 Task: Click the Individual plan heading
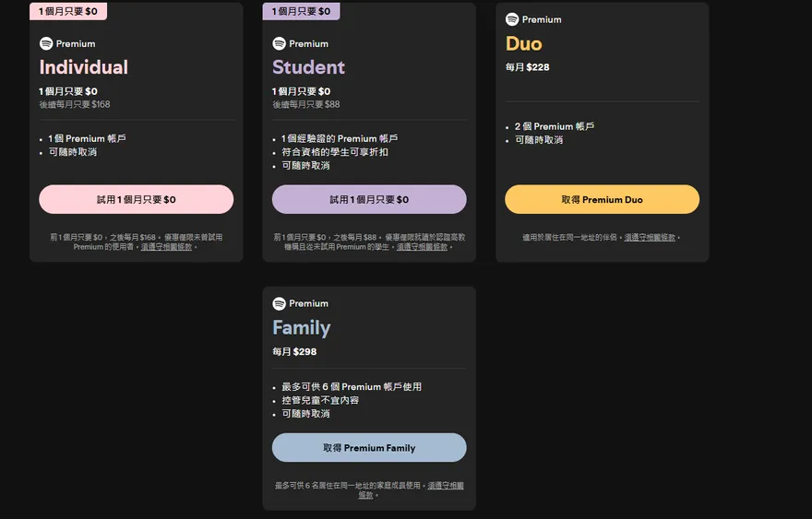[x=83, y=67]
